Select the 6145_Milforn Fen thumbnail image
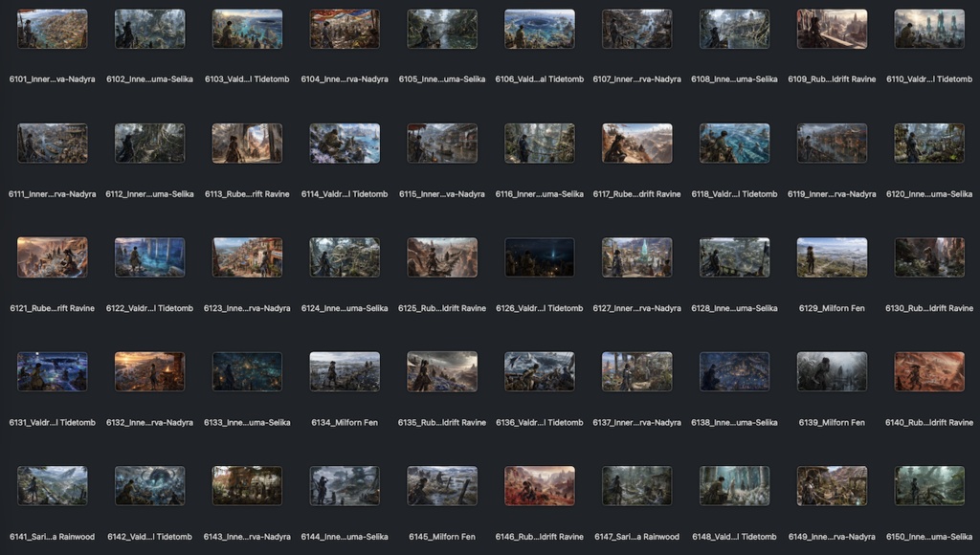The image size is (980, 555). tap(442, 486)
